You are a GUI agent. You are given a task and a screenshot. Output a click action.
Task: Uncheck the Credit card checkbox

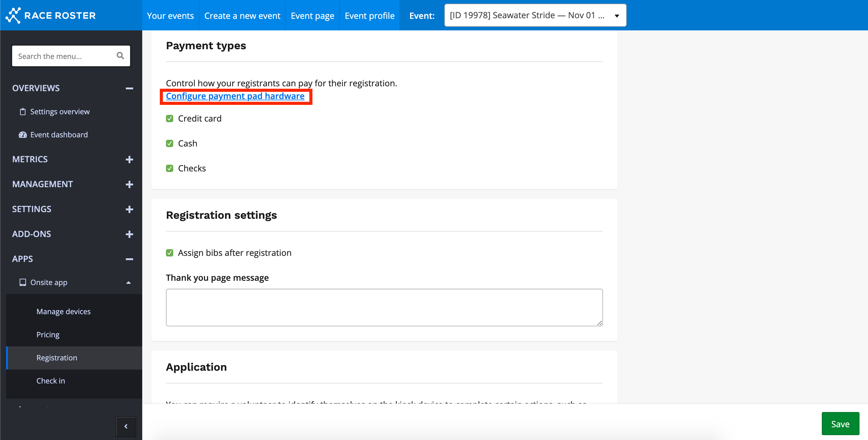(x=170, y=119)
